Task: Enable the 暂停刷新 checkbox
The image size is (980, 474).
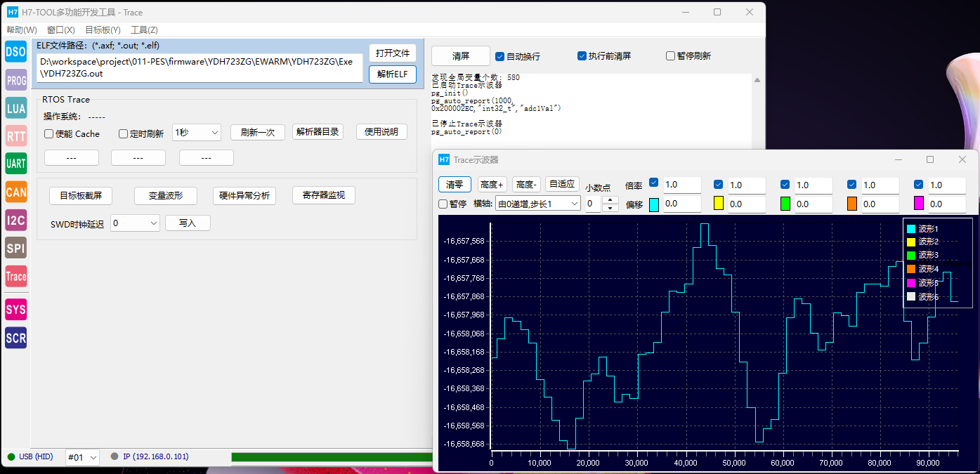Action: click(670, 56)
